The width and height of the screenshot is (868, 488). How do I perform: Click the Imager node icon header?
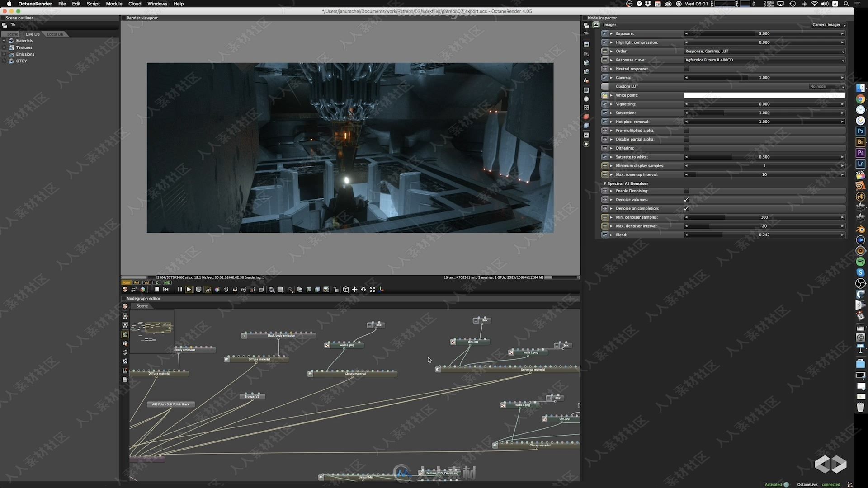point(596,25)
